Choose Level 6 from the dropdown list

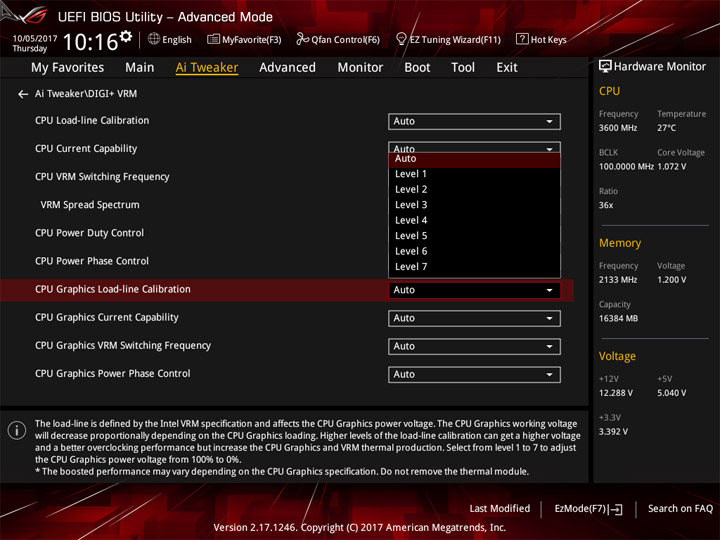click(x=474, y=251)
